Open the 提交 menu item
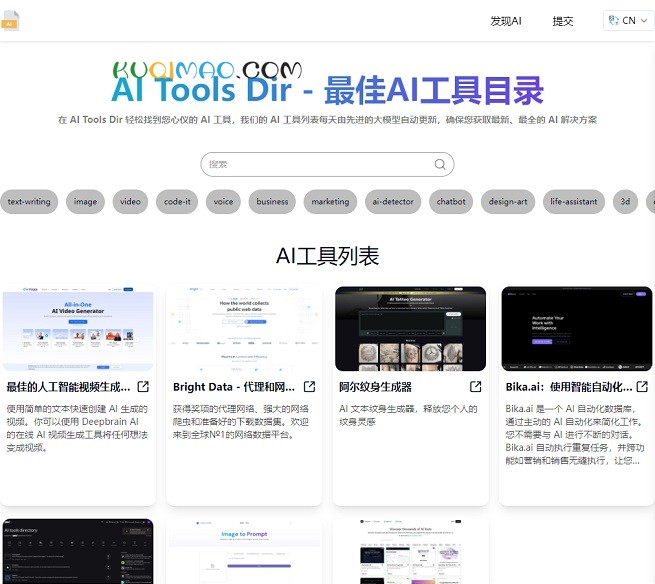 [x=563, y=21]
